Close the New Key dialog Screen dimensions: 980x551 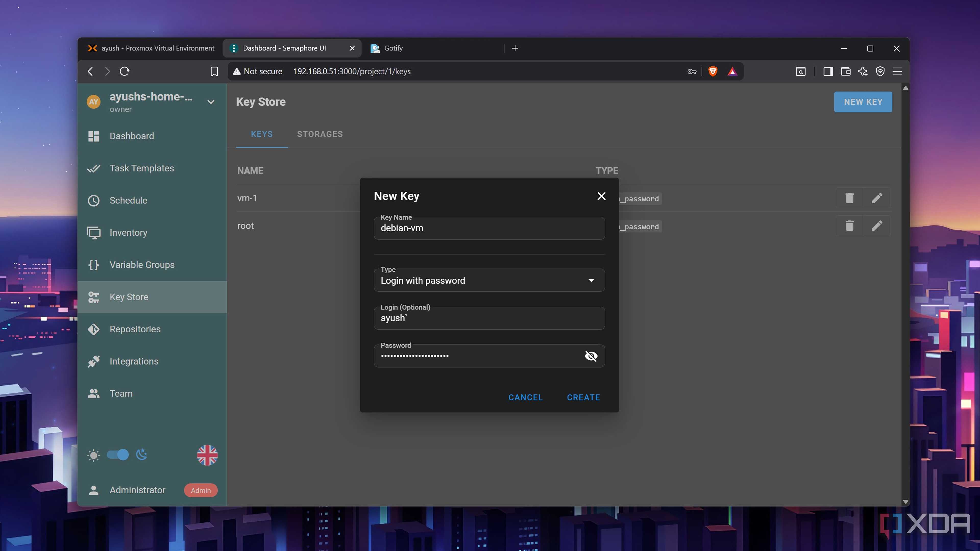tap(602, 196)
